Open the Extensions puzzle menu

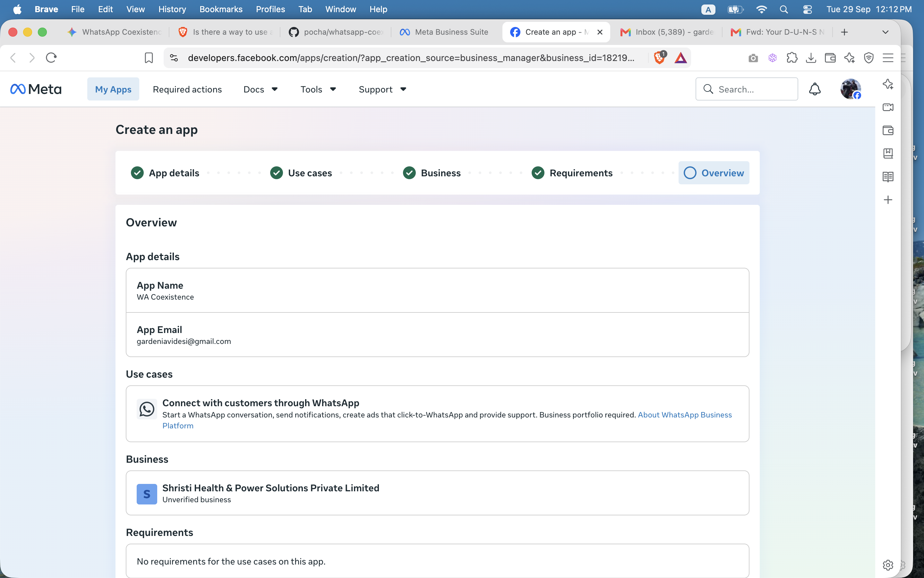pyautogui.click(x=792, y=58)
